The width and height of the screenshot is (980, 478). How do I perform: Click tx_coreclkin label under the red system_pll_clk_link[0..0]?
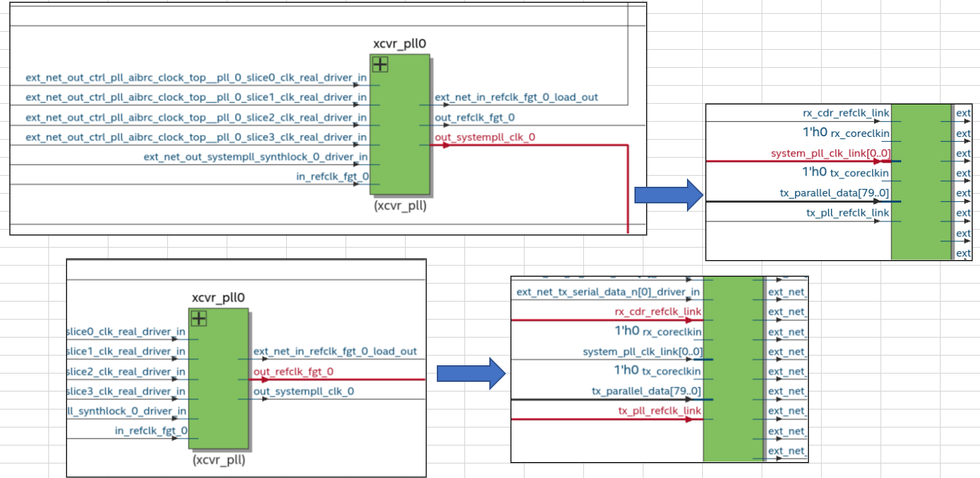[860, 173]
